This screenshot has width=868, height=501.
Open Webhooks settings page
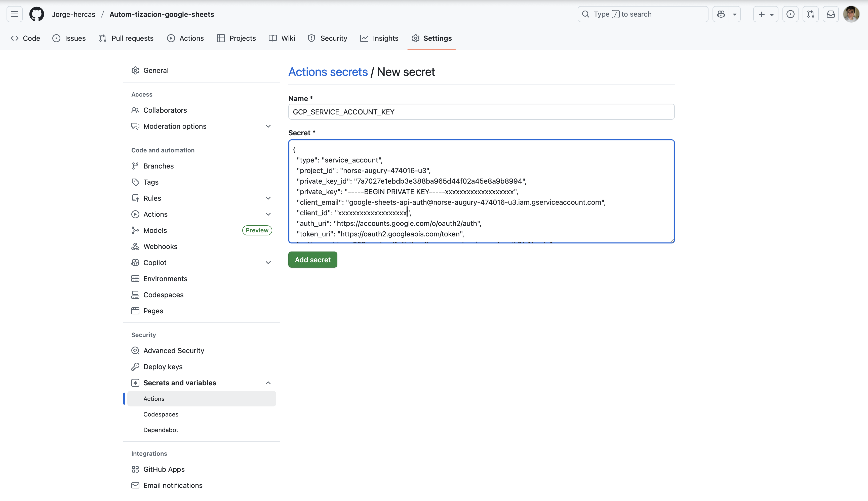click(160, 246)
